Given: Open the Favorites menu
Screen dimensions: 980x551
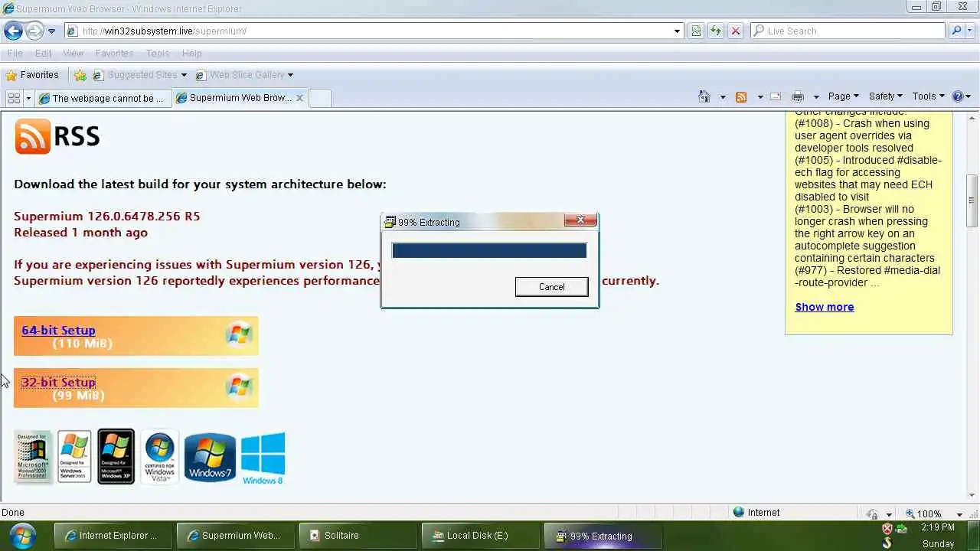Looking at the screenshot, I should point(114,54).
